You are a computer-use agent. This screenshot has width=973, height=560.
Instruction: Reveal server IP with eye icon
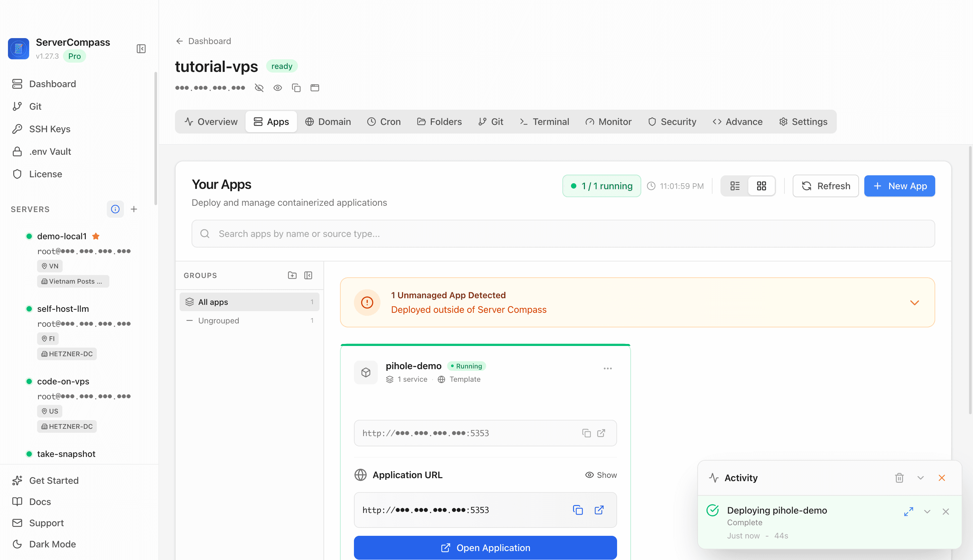pos(278,88)
